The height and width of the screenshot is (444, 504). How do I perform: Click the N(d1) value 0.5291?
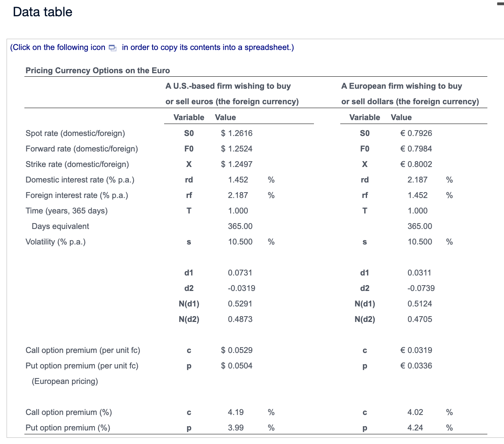click(x=240, y=303)
